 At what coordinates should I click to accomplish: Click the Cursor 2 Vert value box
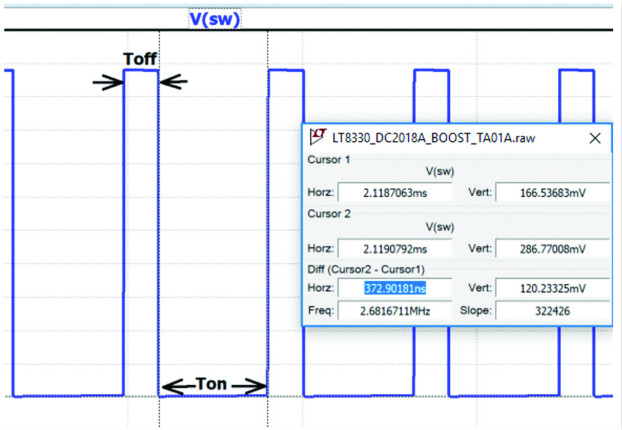551,248
